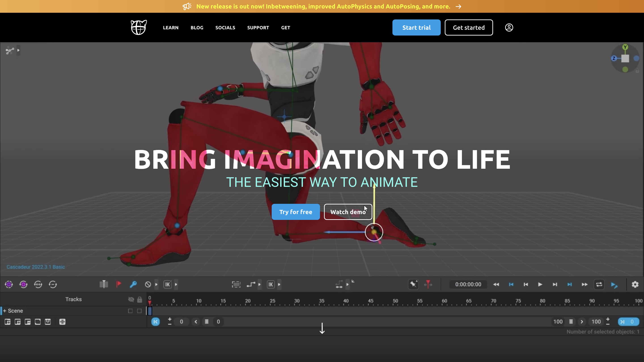This screenshot has width=644, height=362.
Task: Check the first Scene track checkbox
Action: tap(130, 311)
